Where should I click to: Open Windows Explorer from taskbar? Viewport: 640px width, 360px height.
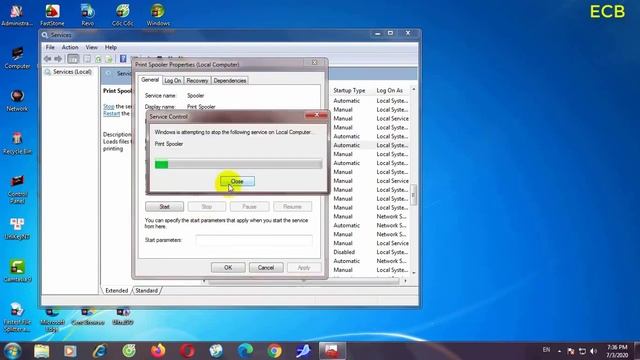[x=41, y=351]
